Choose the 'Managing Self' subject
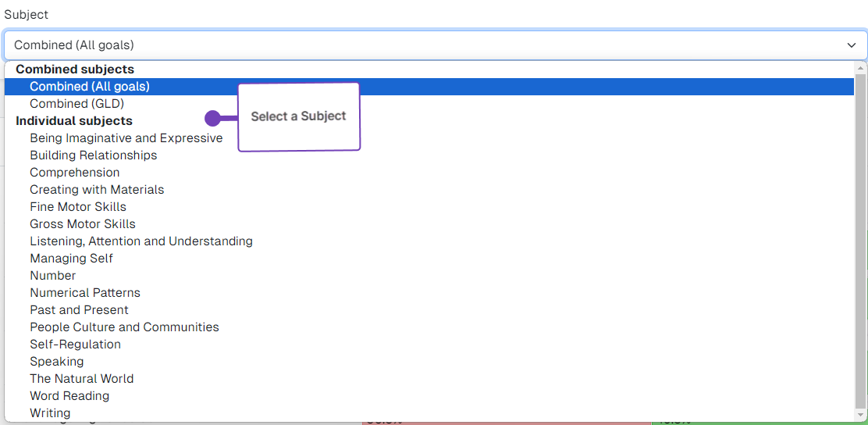868x425 pixels. (71, 259)
